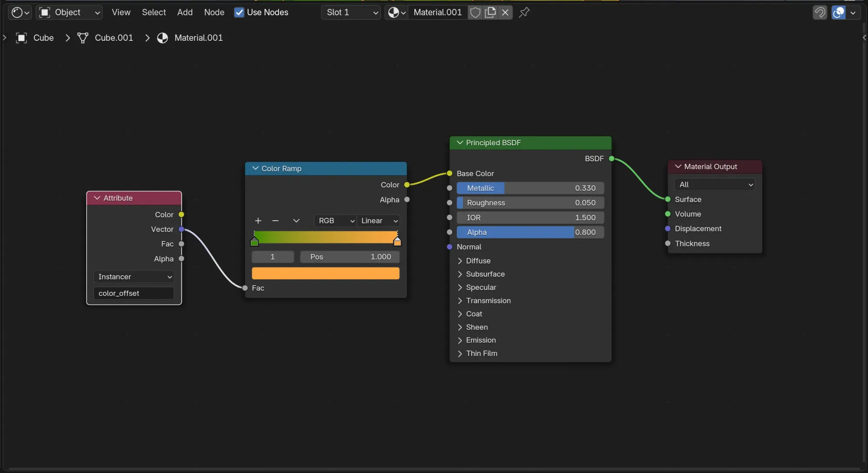Viewport: 868px width, 473px height.
Task: Click the Material.001 name field
Action: 437,12
